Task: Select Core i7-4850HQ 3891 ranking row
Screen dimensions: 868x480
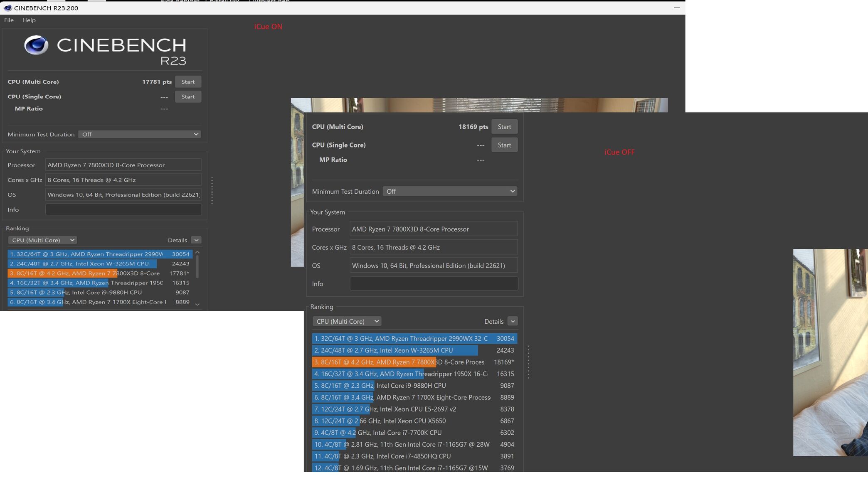Action: 414,456
